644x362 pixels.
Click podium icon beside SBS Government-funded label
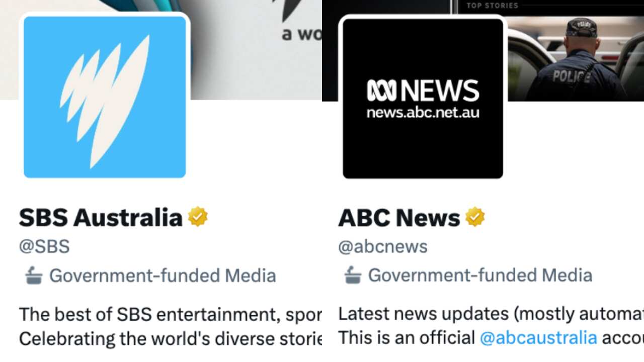(34, 276)
